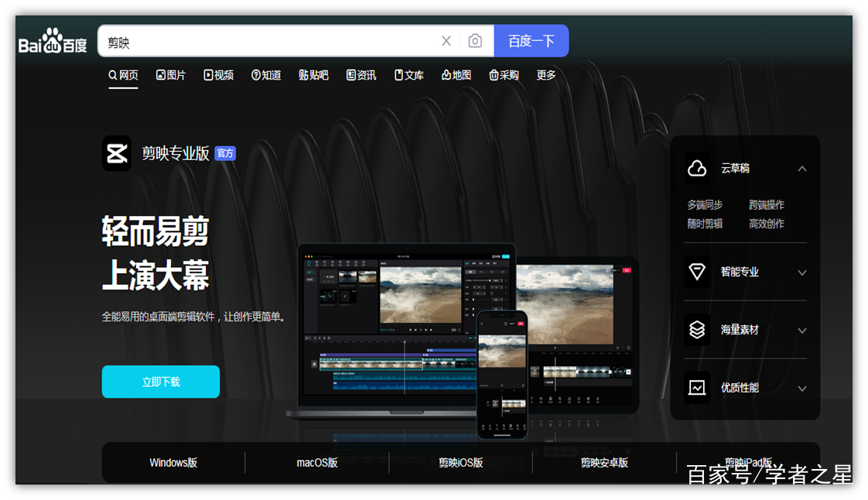The height and width of the screenshot is (500, 868).
Task: Click the 智能专业 diamond icon
Action: click(x=697, y=272)
